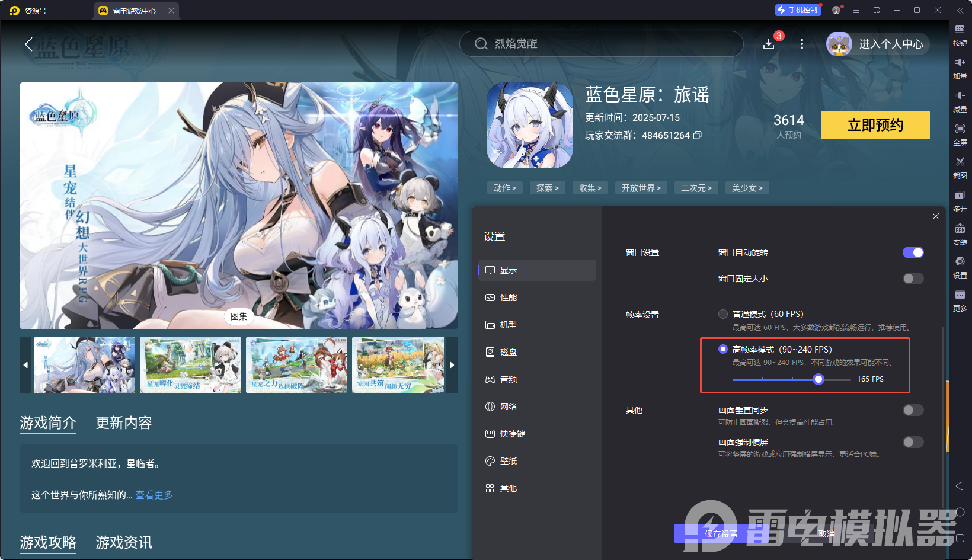Open the 壁纸 settings section
The width and height of the screenshot is (972, 560).
point(537,461)
